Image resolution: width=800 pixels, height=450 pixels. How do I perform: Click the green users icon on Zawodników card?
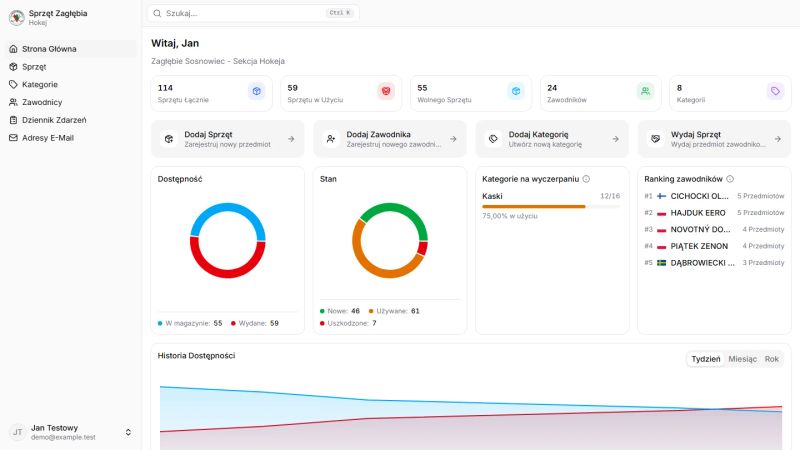click(645, 91)
